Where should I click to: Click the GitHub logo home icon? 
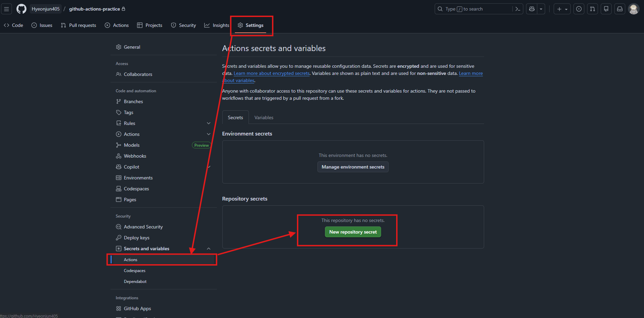(21, 9)
